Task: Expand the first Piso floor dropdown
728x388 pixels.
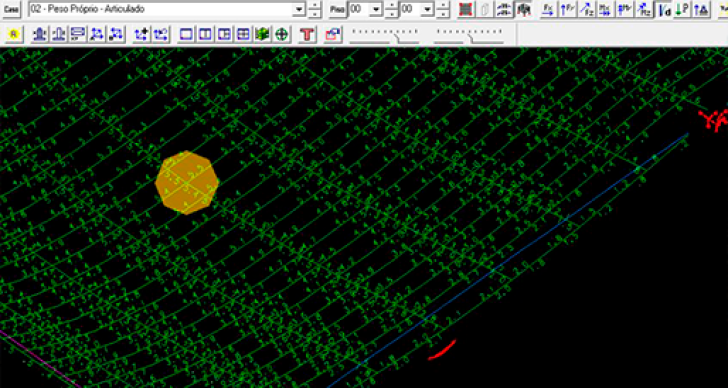Action: click(x=376, y=9)
